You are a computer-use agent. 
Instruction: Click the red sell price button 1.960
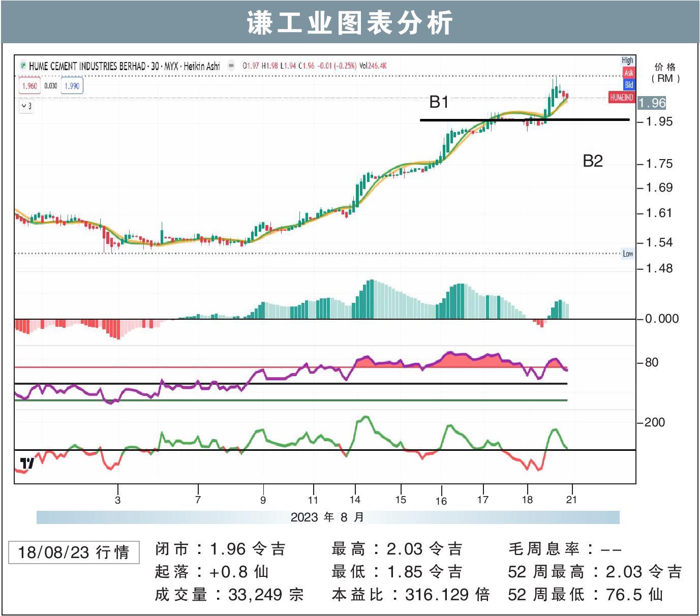pyautogui.click(x=29, y=86)
